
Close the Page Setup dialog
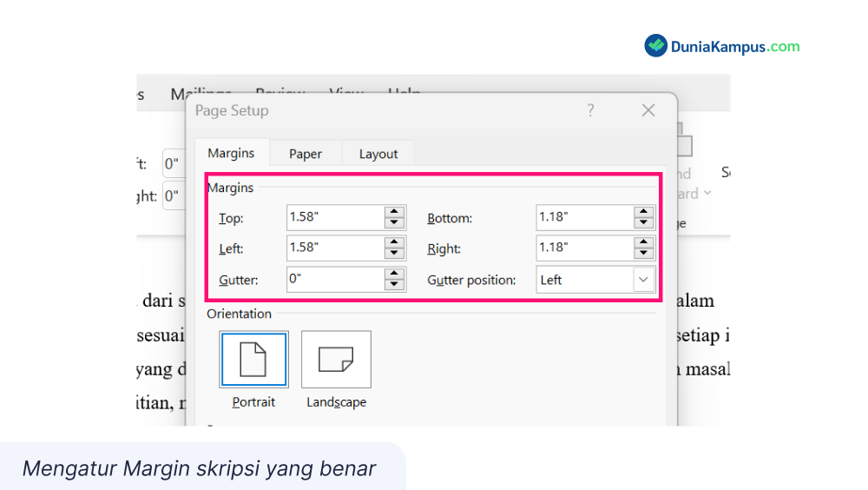[x=648, y=110]
